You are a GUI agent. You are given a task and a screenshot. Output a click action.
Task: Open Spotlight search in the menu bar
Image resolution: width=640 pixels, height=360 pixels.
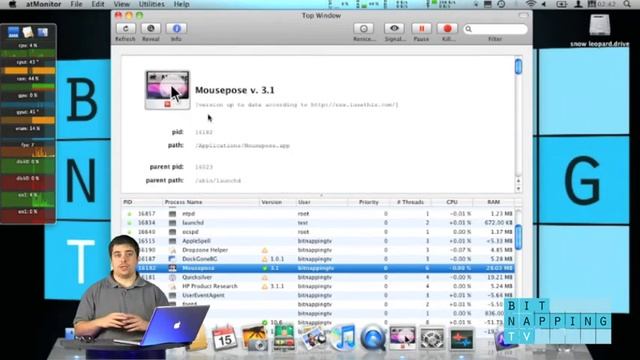627,4
